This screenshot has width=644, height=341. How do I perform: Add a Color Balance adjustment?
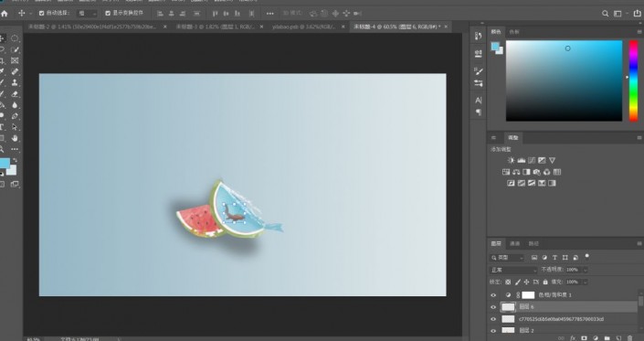(516, 172)
